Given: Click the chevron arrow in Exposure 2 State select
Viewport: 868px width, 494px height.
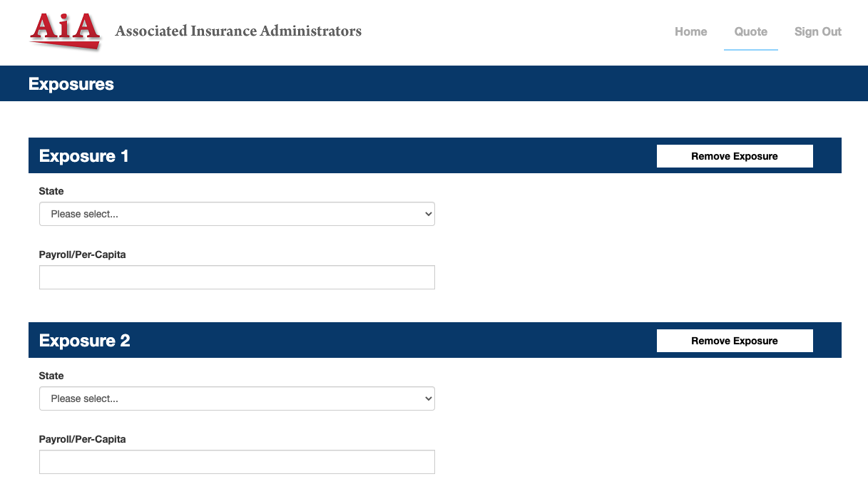Looking at the screenshot, I should tap(428, 398).
